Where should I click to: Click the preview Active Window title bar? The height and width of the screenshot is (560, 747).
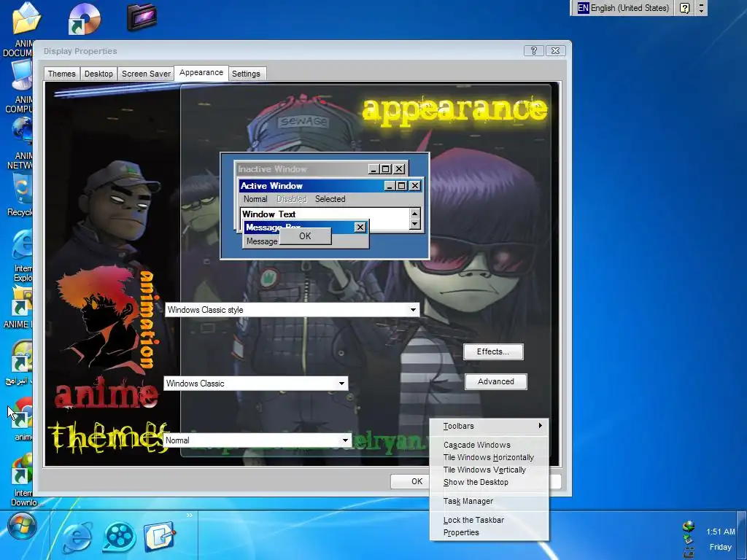click(311, 186)
